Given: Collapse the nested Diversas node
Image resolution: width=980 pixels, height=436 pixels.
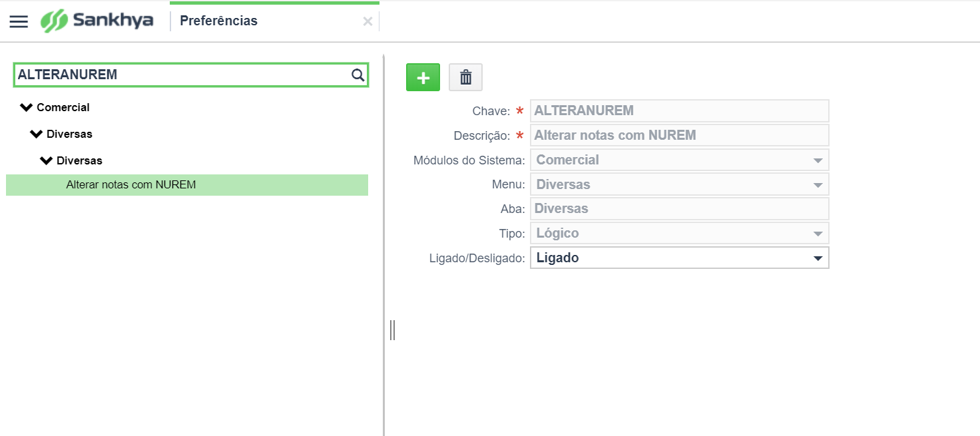Looking at the screenshot, I should [x=47, y=160].
